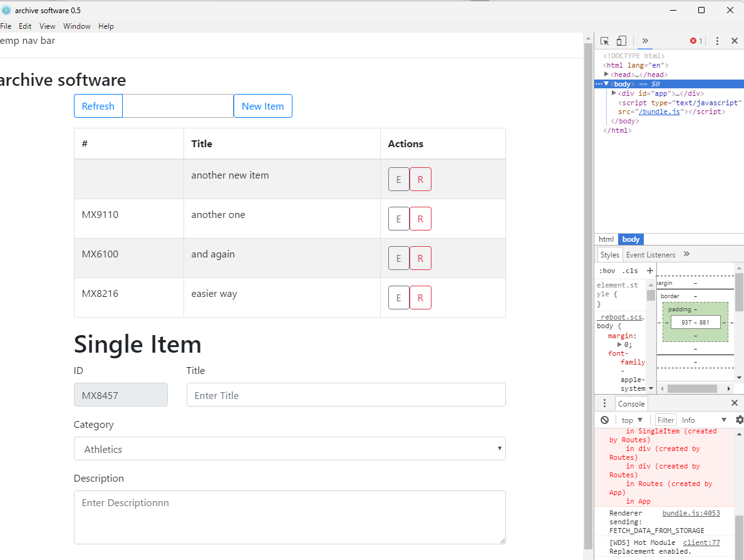Expand the div#app element in the tree
744x560 pixels.
(x=616, y=93)
